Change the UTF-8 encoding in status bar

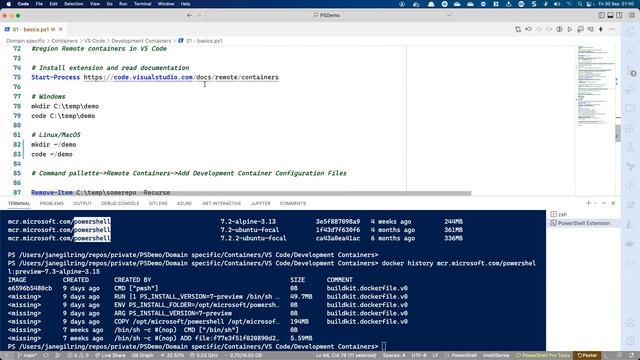(x=419, y=356)
